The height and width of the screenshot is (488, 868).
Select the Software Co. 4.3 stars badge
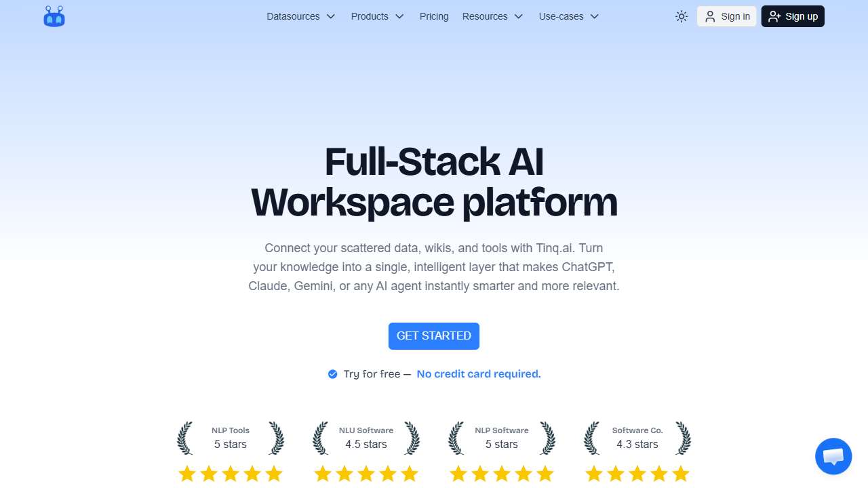(x=637, y=438)
